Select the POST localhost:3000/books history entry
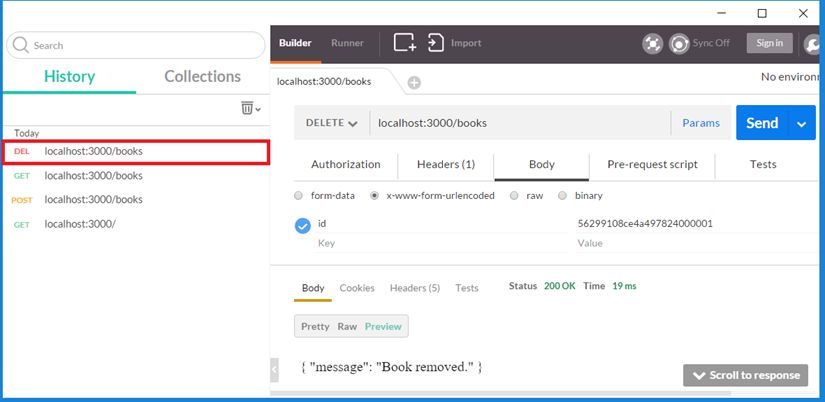 pyautogui.click(x=136, y=200)
